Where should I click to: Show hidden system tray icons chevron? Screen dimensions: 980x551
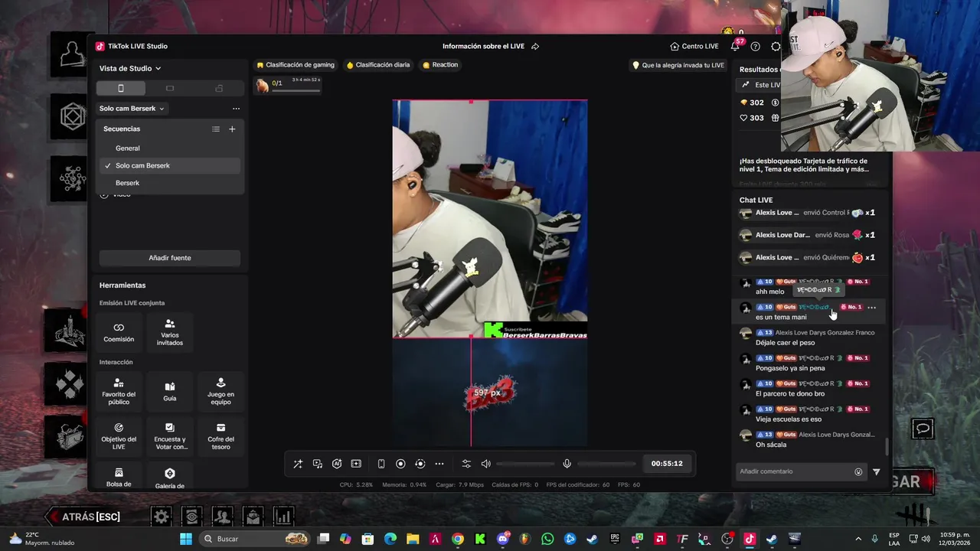pyautogui.click(x=858, y=539)
